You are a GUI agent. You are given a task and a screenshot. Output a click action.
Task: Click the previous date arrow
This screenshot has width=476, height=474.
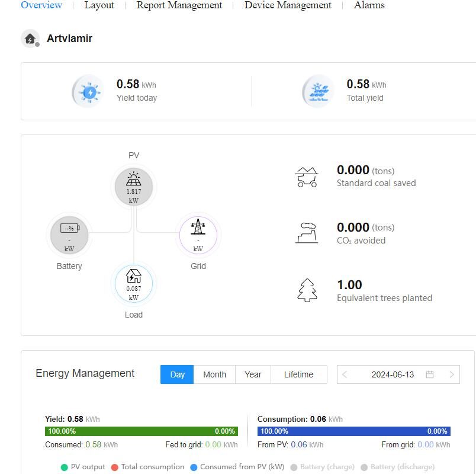coord(345,374)
